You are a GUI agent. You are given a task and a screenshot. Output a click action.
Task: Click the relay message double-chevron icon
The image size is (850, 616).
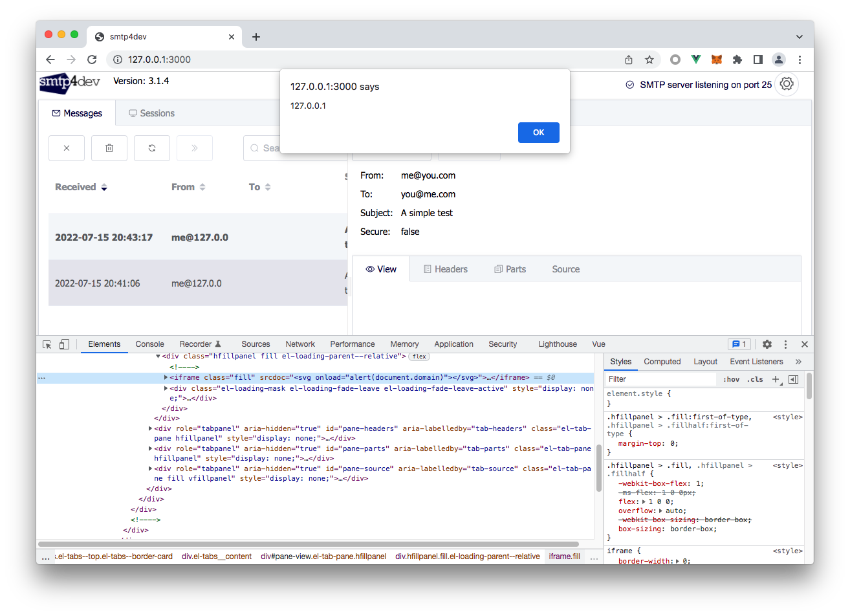pyautogui.click(x=194, y=148)
